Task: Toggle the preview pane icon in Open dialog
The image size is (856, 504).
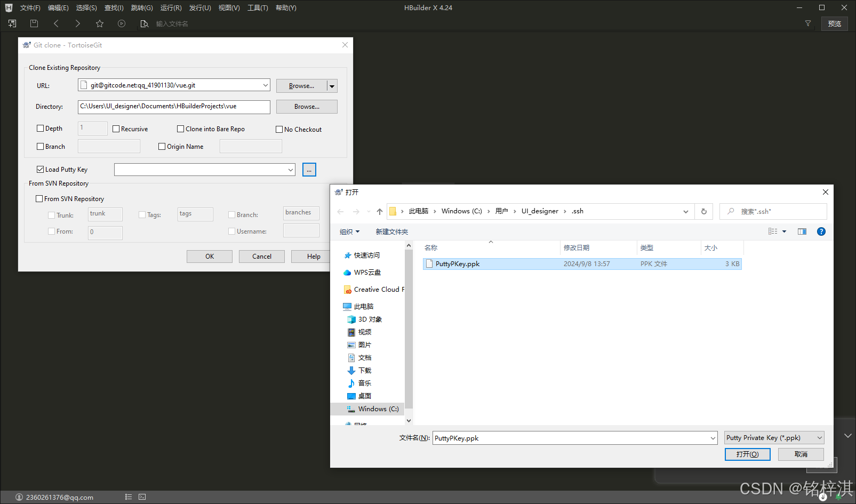Action: click(802, 231)
